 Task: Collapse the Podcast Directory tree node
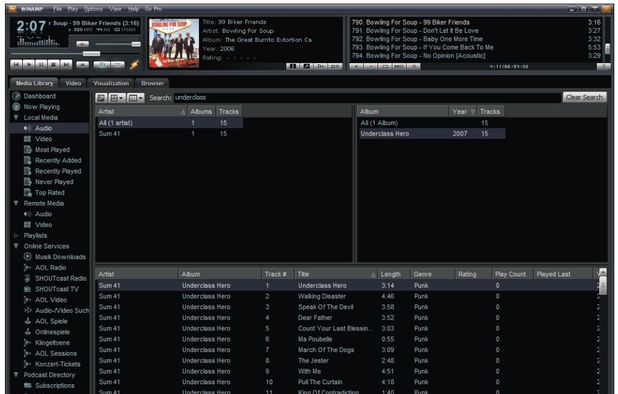coord(16,375)
